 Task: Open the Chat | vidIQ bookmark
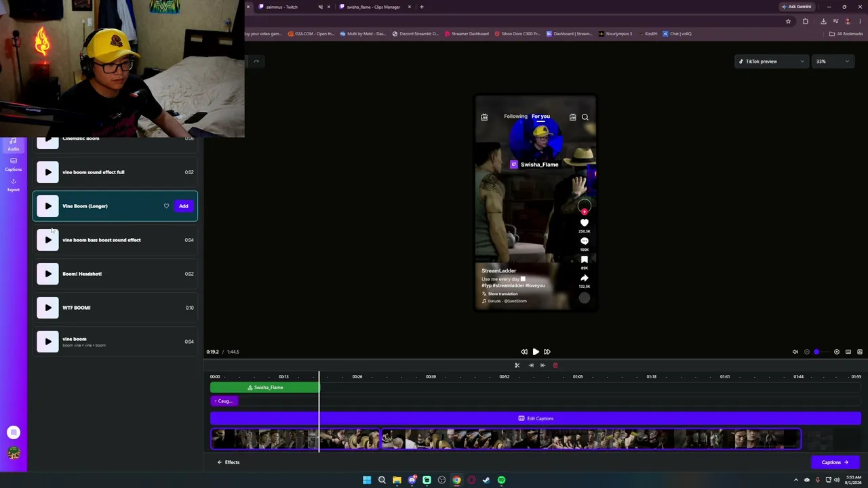pyautogui.click(x=677, y=34)
